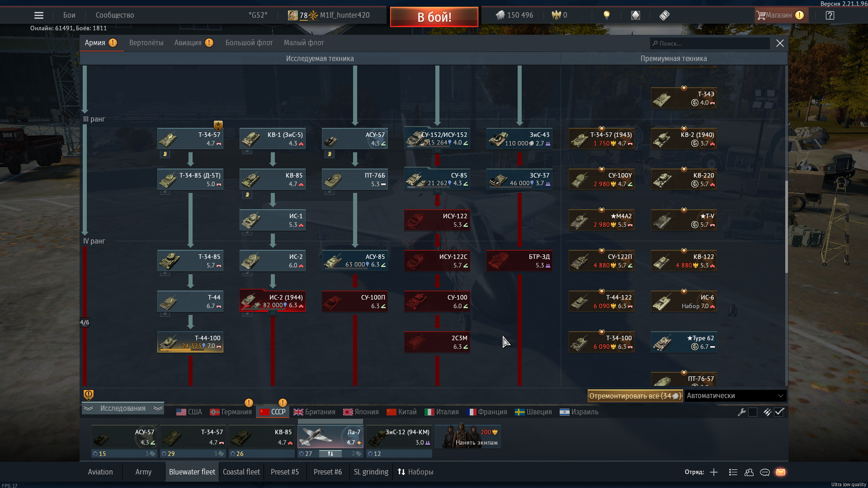Click the gold star badge on Т-34-57
The height and width of the screenshot is (488, 868).
click(x=218, y=125)
